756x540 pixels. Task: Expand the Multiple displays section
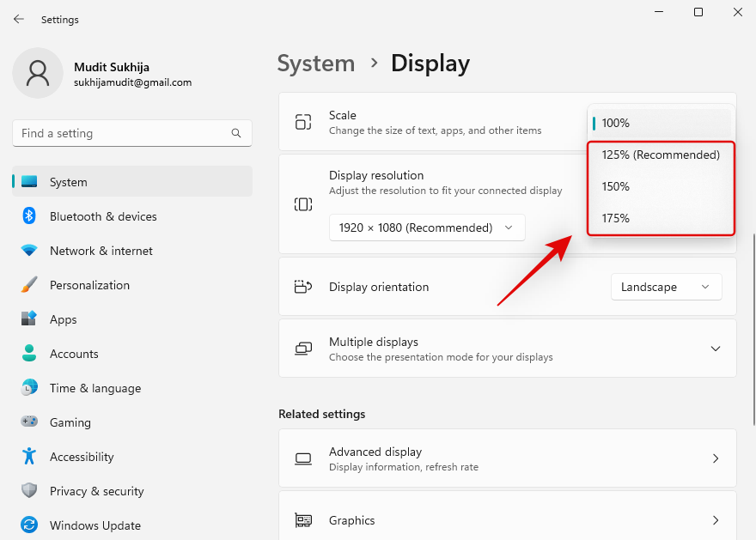716,349
